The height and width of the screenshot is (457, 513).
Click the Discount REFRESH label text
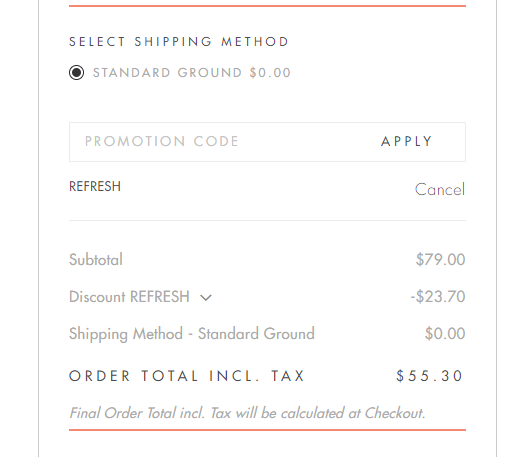click(x=129, y=296)
